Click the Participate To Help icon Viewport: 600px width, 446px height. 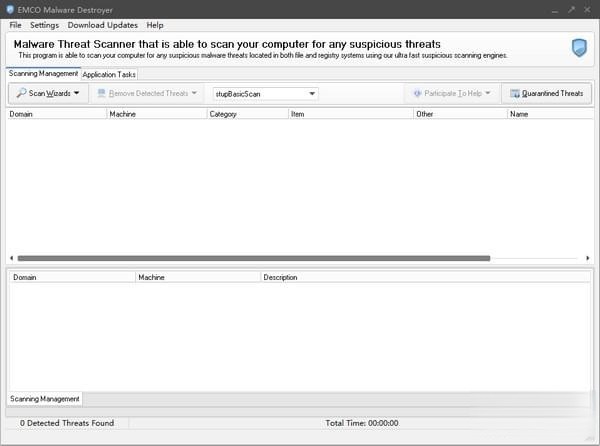click(x=417, y=93)
